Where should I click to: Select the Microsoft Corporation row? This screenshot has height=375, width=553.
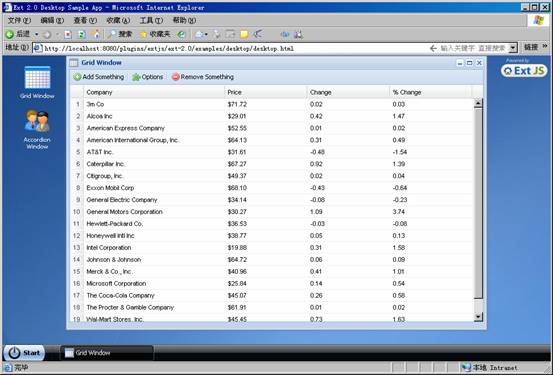272,284
